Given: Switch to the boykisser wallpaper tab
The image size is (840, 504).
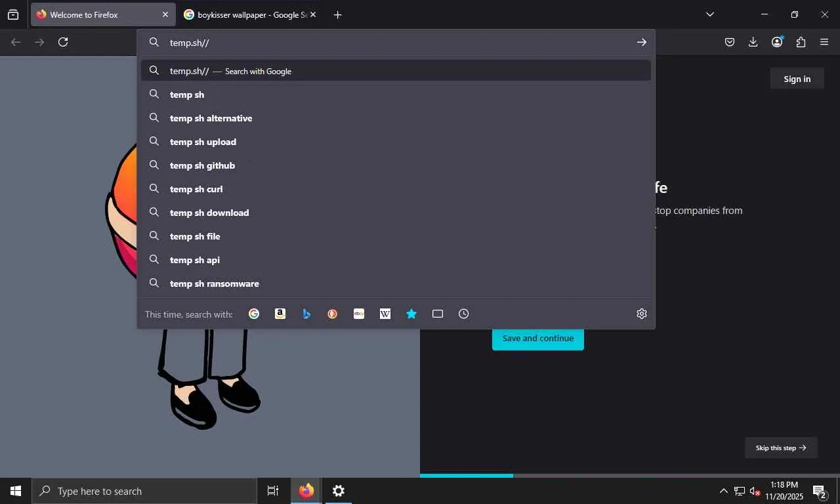Looking at the screenshot, I should point(249,14).
